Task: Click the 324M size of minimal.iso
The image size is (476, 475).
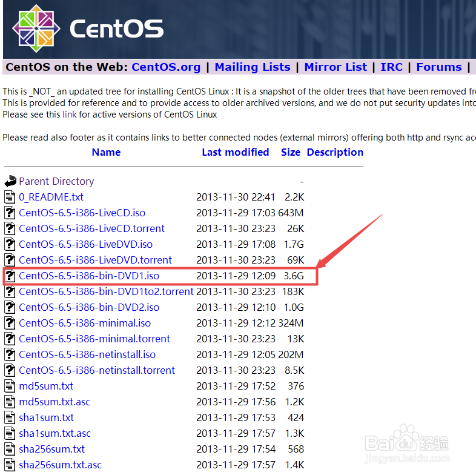Action: [291, 324]
